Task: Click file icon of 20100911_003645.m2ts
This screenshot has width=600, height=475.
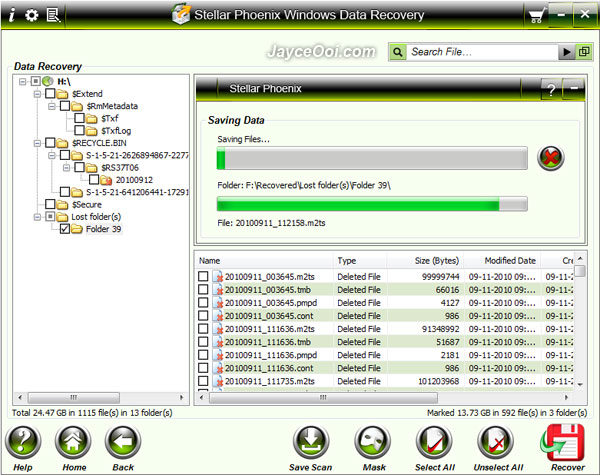Action: (218, 277)
